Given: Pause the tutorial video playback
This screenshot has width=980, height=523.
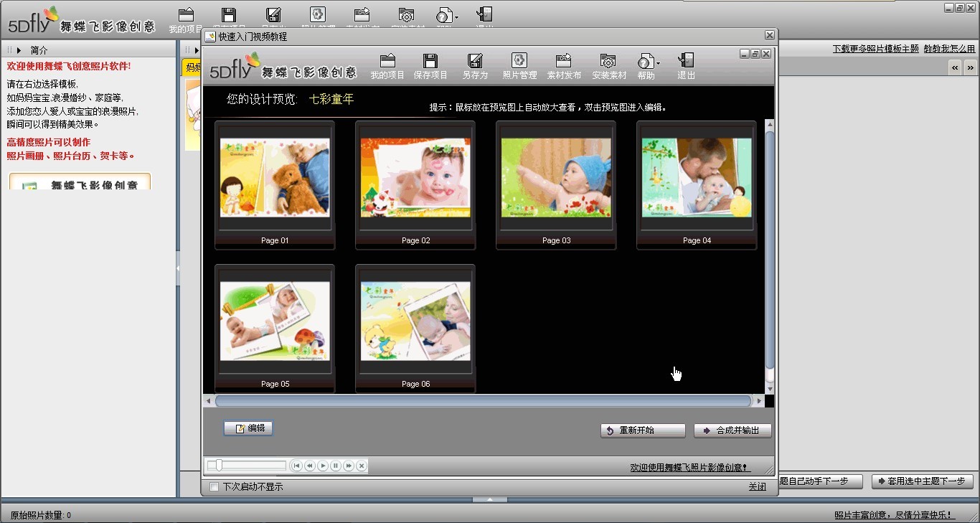Looking at the screenshot, I should tap(336, 466).
